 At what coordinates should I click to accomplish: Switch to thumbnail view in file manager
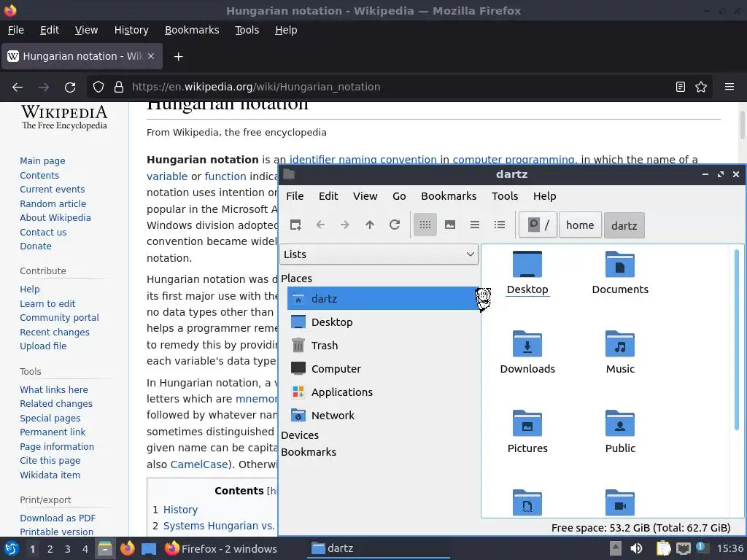[x=449, y=225]
